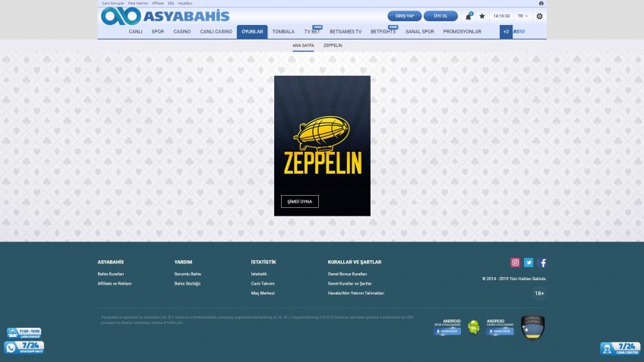Select the ZEPPELIN sub-tab
Screen dimensions: 644x362
click(x=333, y=46)
